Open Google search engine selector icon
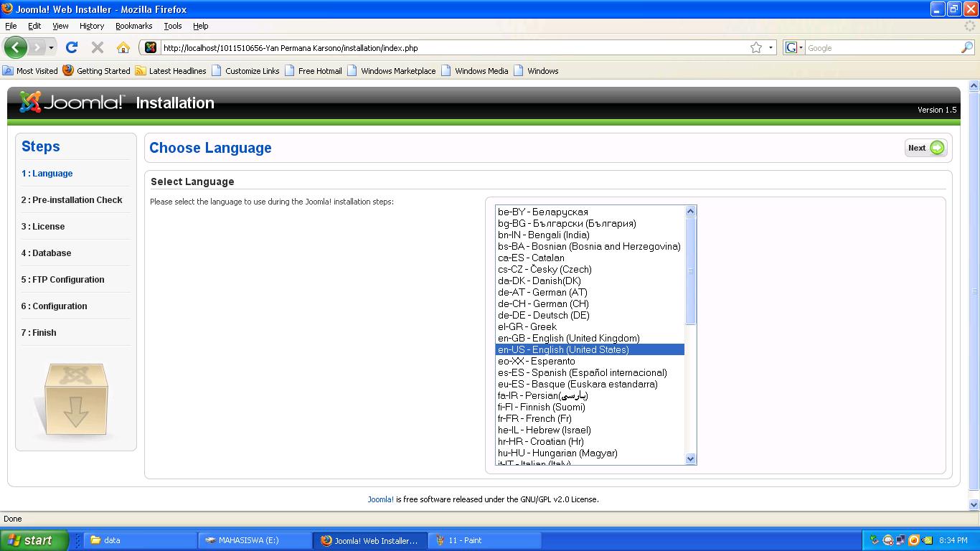This screenshot has width=980, height=551. pyautogui.click(x=793, y=47)
